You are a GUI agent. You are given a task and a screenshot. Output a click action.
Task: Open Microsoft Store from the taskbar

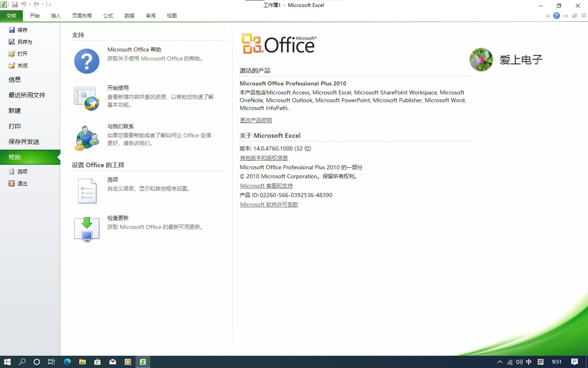coord(98,362)
